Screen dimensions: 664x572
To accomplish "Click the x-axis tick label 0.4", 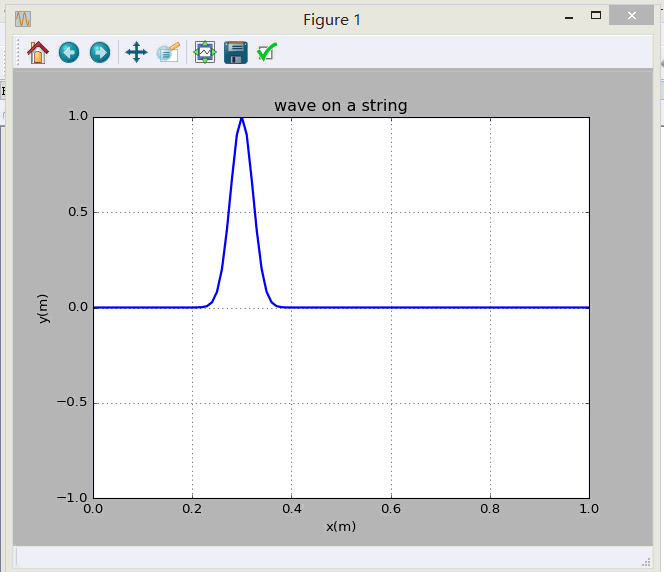I will point(292,508).
